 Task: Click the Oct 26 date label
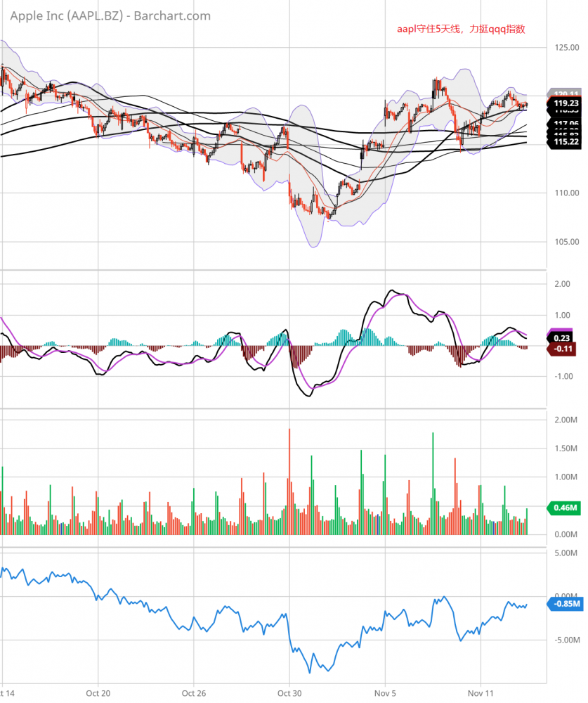[193, 692]
